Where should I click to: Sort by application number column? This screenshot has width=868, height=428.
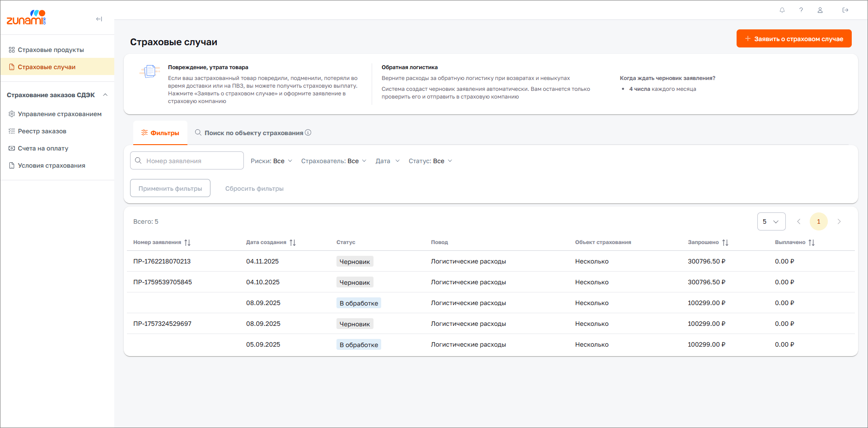tap(187, 243)
